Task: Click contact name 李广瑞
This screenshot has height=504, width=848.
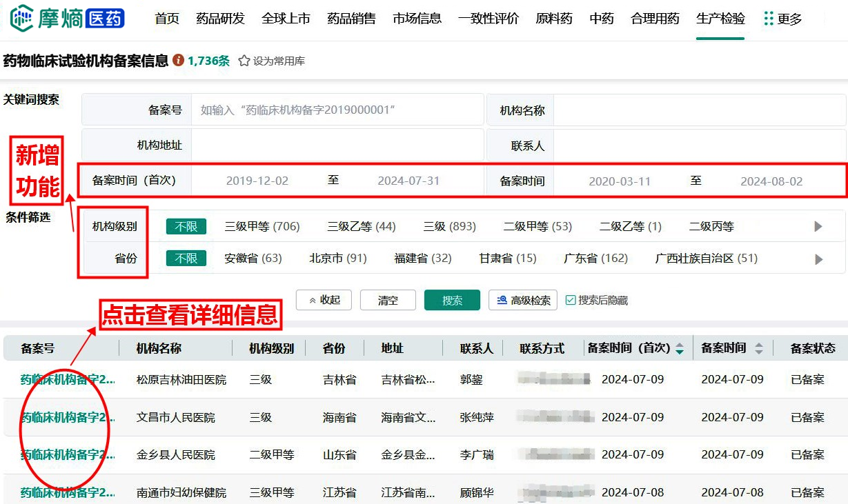Action: pos(477,454)
